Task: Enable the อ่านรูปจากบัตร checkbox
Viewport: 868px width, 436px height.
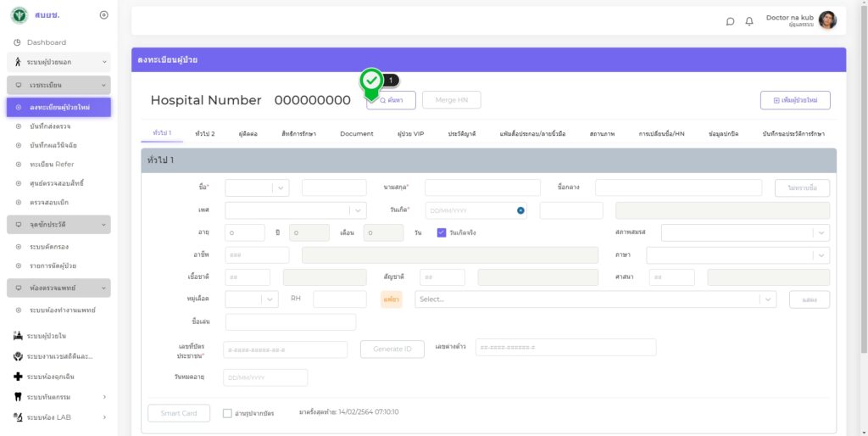Action: click(227, 413)
